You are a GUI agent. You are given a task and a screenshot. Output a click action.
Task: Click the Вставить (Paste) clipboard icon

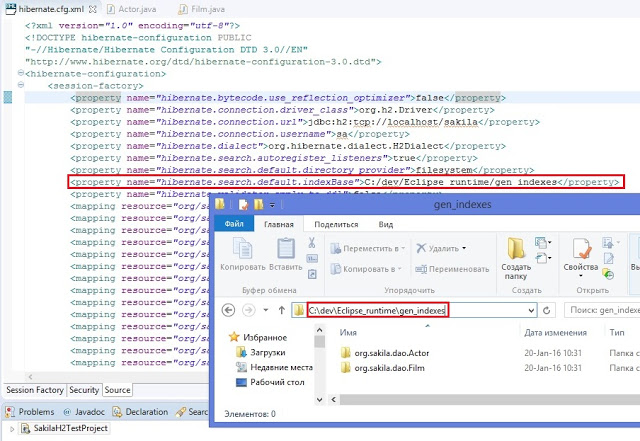(x=283, y=251)
